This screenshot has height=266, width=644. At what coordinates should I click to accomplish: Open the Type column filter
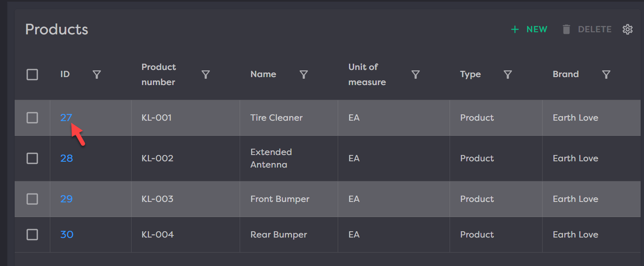click(508, 75)
